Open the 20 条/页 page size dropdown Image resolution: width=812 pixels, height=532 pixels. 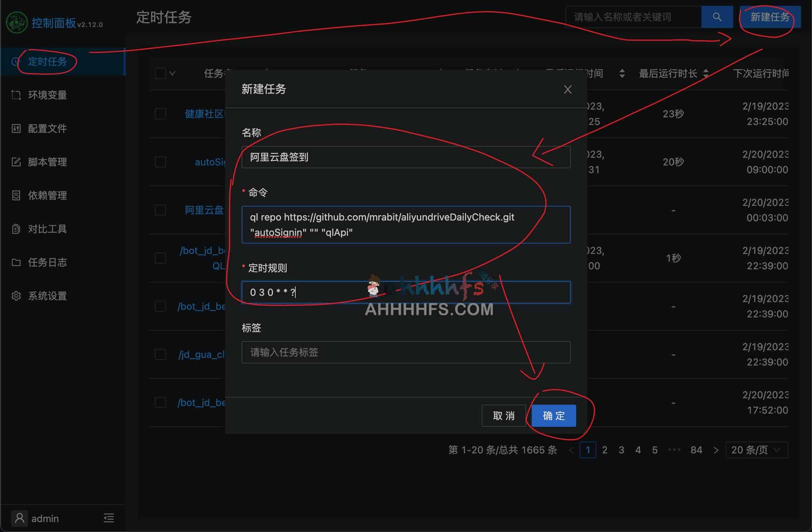tap(756, 450)
